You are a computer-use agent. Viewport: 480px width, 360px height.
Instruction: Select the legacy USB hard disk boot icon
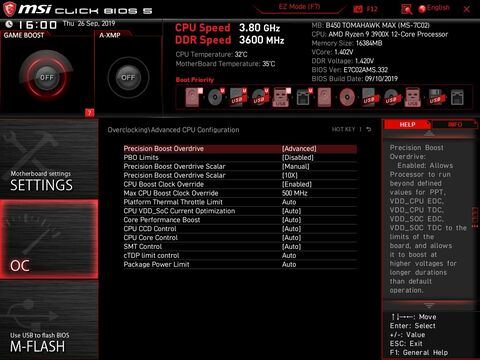370,97
